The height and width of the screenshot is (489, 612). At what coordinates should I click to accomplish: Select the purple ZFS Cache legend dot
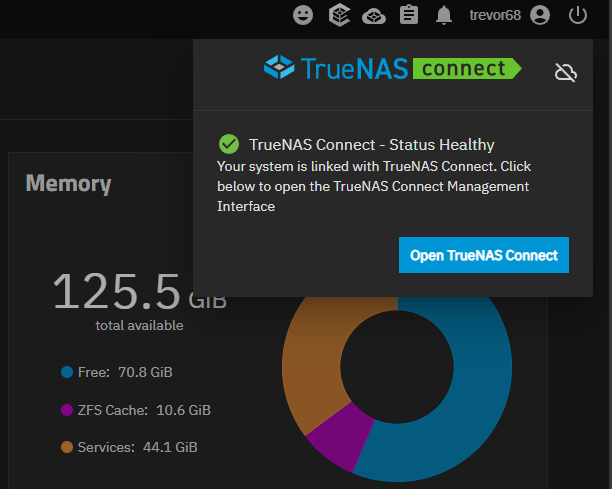pos(67,410)
